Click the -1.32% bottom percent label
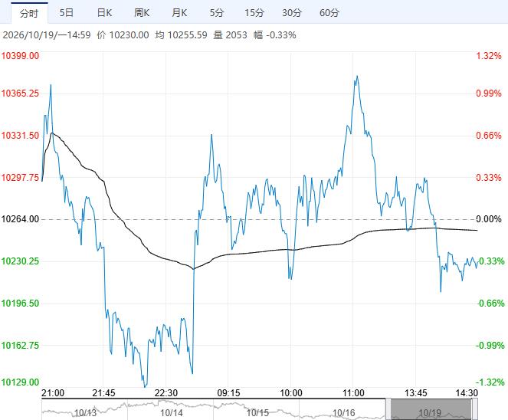Image resolution: width=508 pixels, height=420 pixels. click(490, 382)
